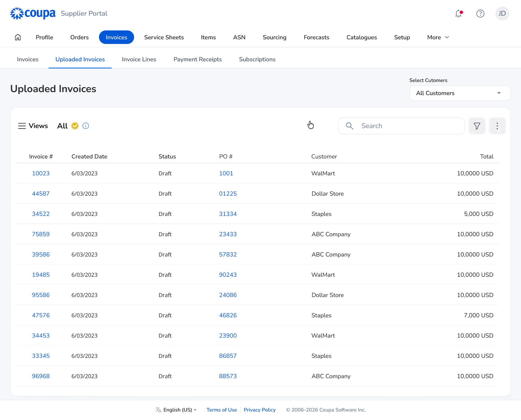Open PO number 90243
This screenshot has height=420, width=521.
[x=228, y=275]
